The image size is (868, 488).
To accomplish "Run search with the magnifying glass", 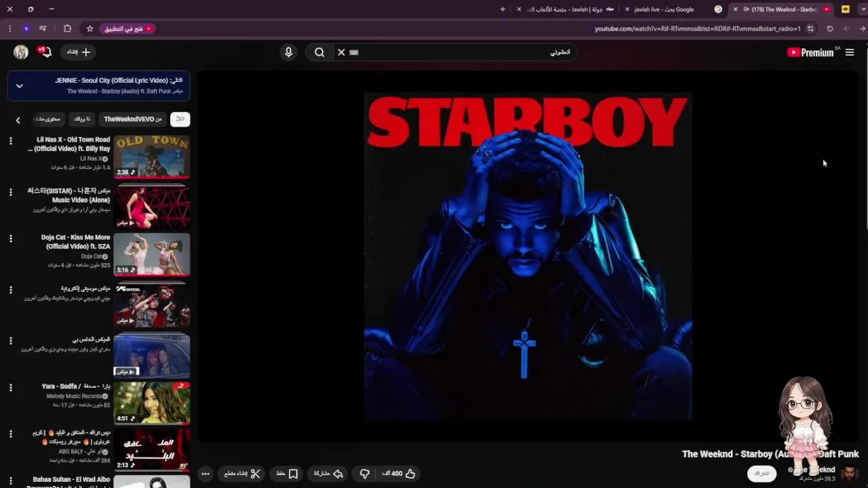I will tap(319, 52).
